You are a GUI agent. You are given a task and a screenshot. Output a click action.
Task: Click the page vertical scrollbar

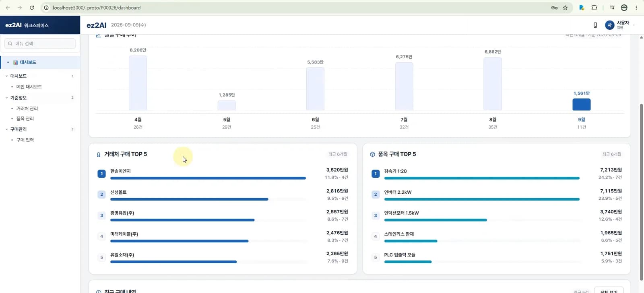[641, 192]
